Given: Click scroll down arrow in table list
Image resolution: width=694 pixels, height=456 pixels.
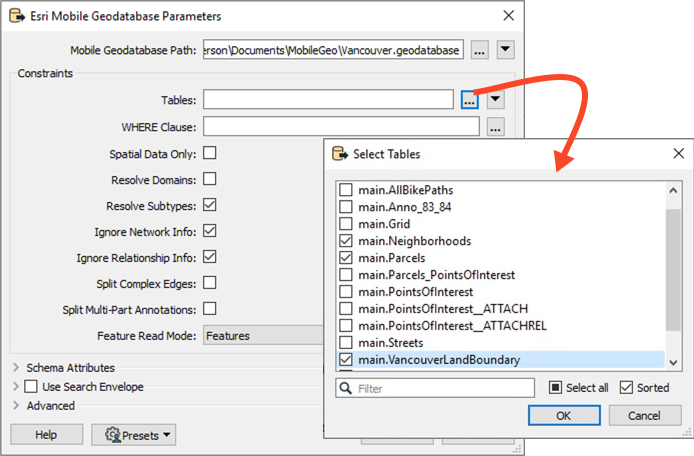Looking at the screenshot, I should click(x=673, y=362).
